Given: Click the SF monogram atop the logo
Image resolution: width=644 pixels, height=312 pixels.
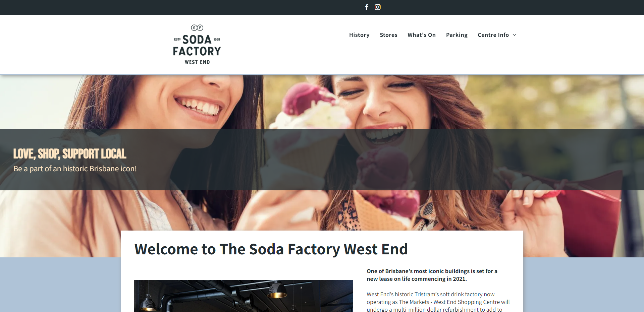Looking at the screenshot, I should (x=197, y=27).
